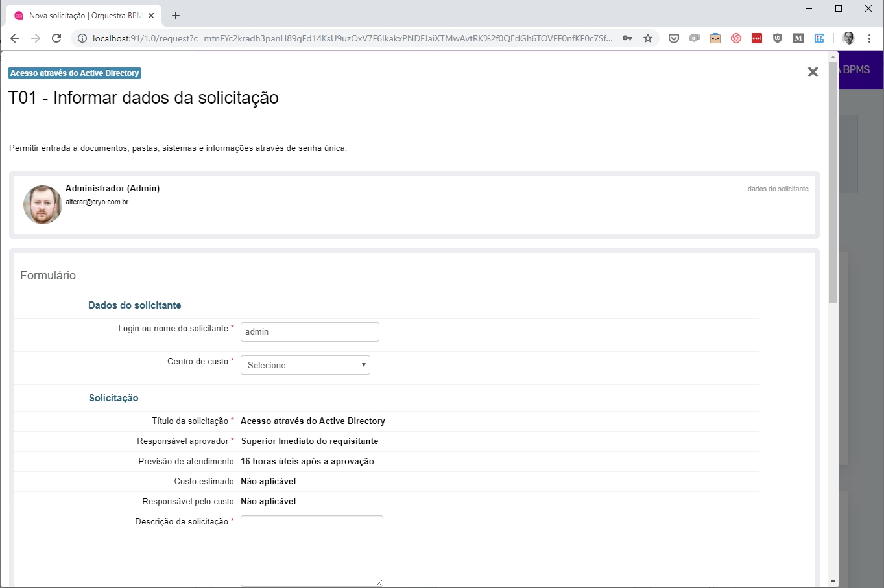Open the Medium extension icon
This screenshot has width=884, height=588.
click(x=798, y=38)
